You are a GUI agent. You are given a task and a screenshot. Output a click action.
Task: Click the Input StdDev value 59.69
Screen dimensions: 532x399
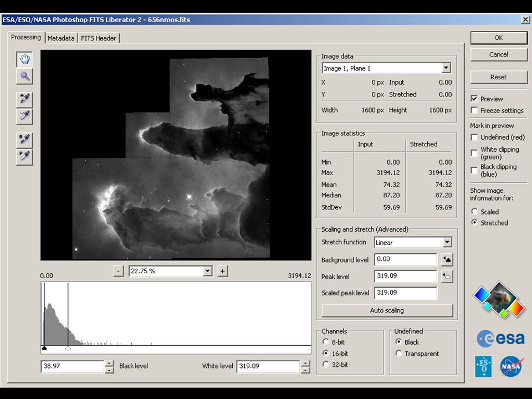(392, 207)
